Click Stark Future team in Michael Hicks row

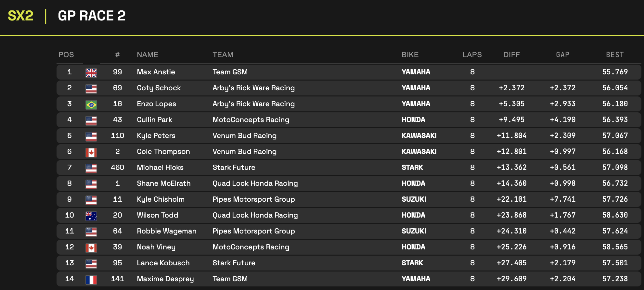pos(234,168)
